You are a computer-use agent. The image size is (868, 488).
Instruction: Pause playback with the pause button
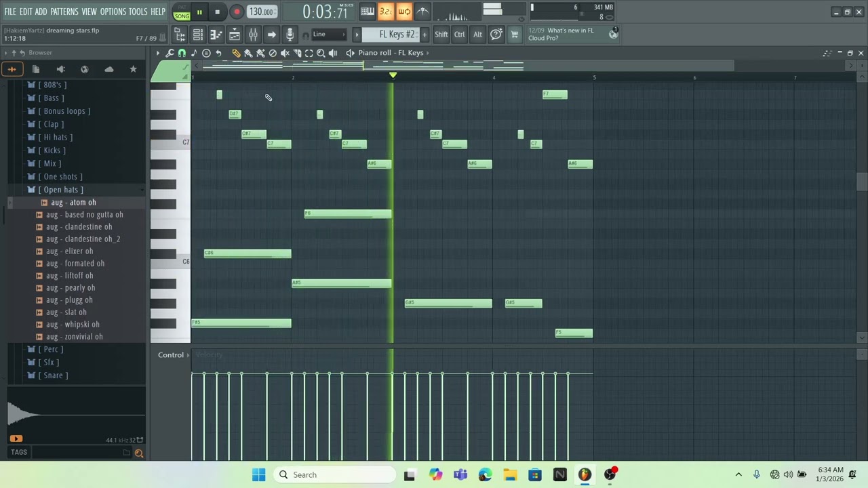pos(199,12)
